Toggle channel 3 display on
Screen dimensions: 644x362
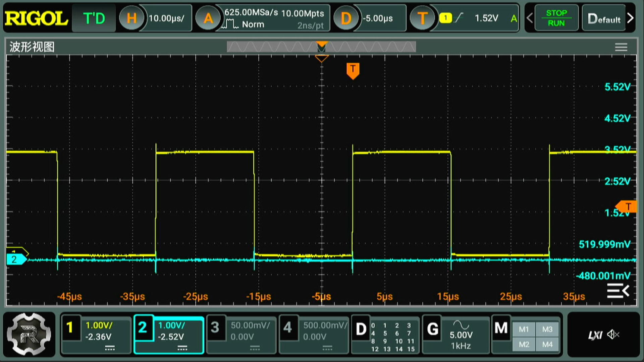pyautogui.click(x=215, y=328)
